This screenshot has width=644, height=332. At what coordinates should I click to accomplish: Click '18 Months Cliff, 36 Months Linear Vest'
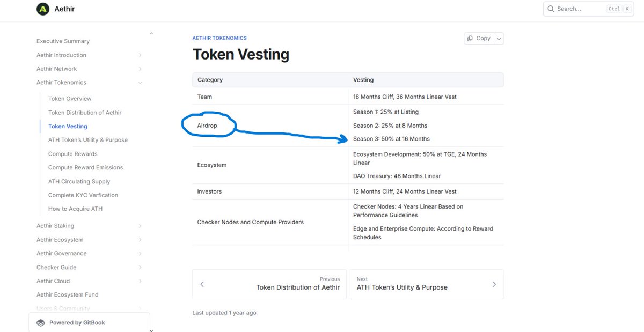(x=405, y=97)
